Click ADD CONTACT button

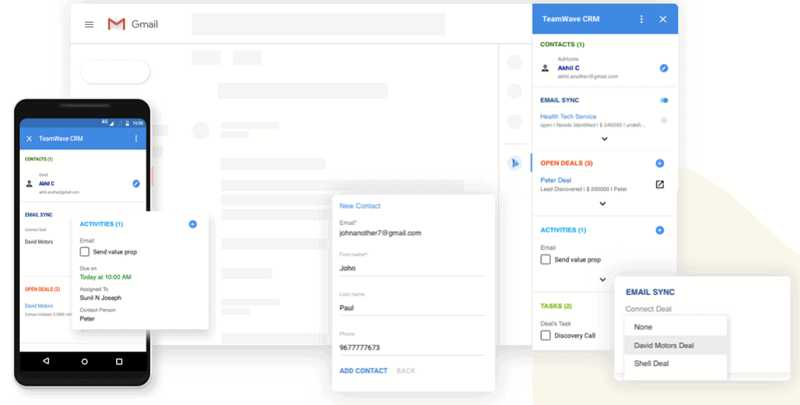363,371
